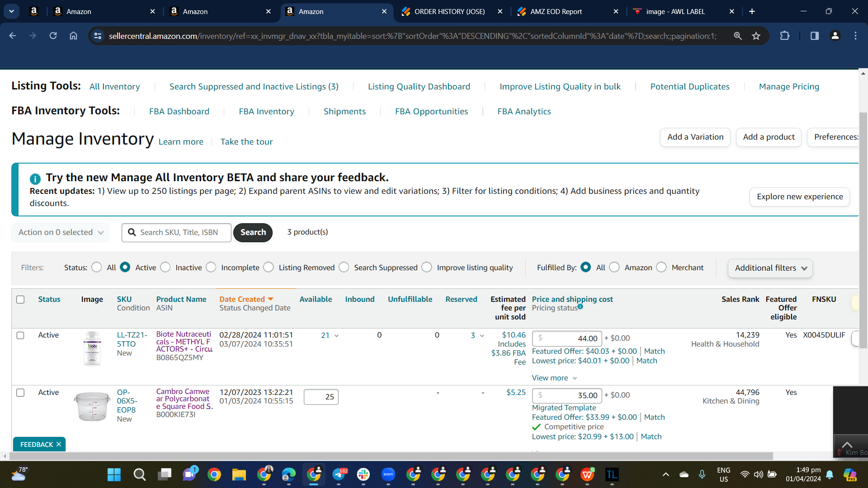Bookmark this page with the star icon
868x488 pixels.
[x=756, y=36]
